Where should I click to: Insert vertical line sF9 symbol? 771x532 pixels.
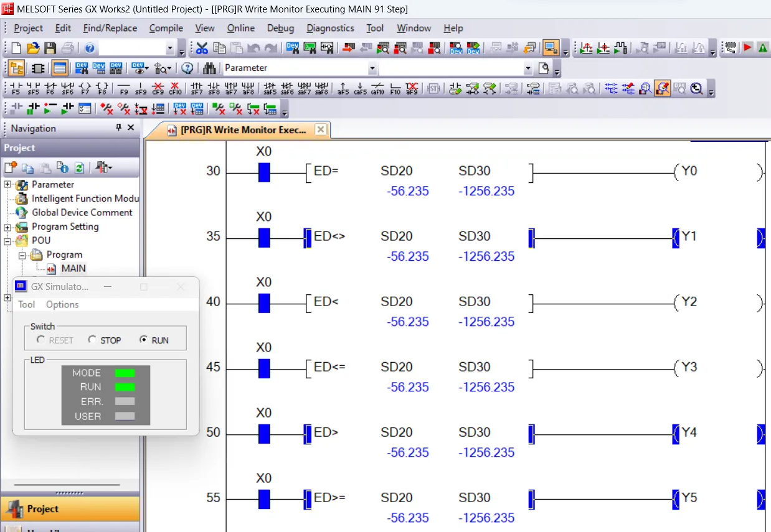click(141, 88)
